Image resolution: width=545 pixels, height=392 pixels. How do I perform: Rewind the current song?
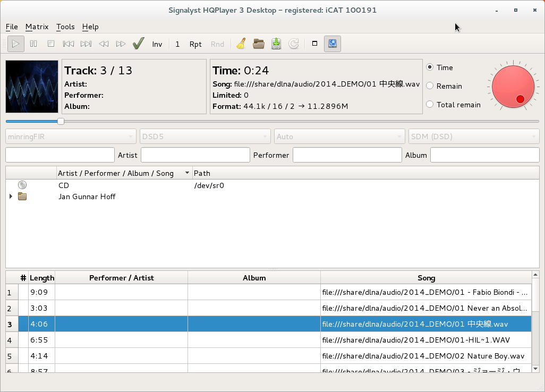tap(104, 44)
